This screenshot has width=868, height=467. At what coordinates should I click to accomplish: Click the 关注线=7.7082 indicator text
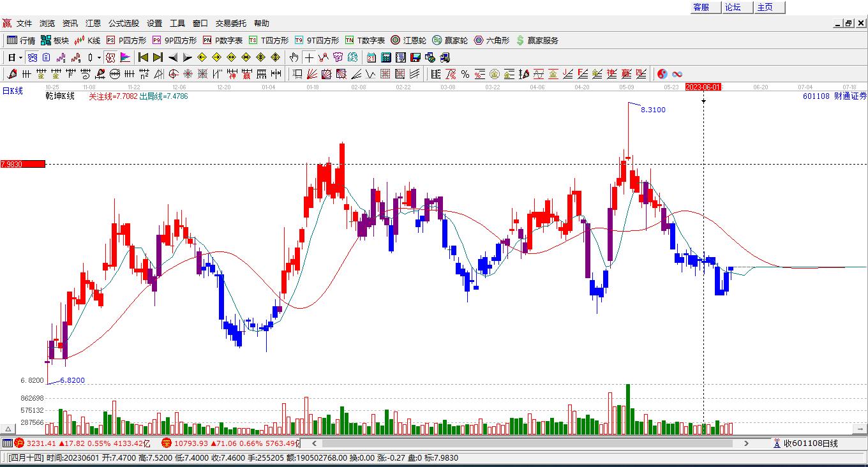[x=113, y=96]
